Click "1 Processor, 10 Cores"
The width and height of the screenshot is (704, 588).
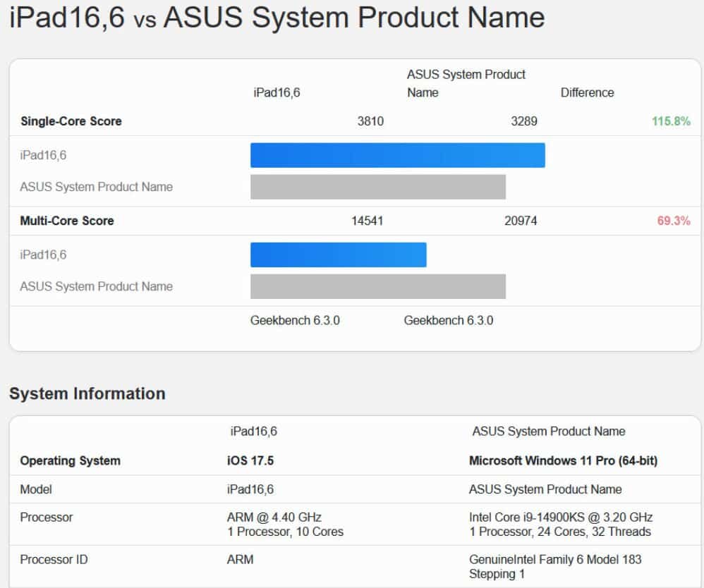286,532
